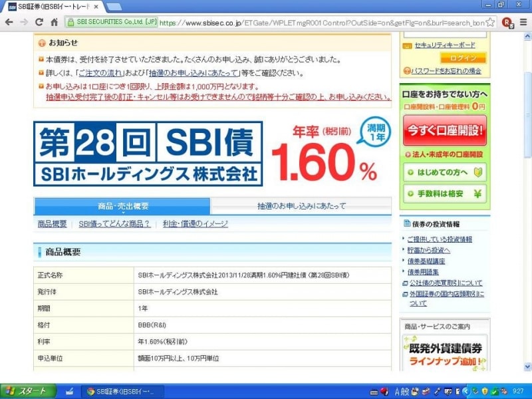
Task: Click the page scrollbar up arrow
Action: point(527,36)
